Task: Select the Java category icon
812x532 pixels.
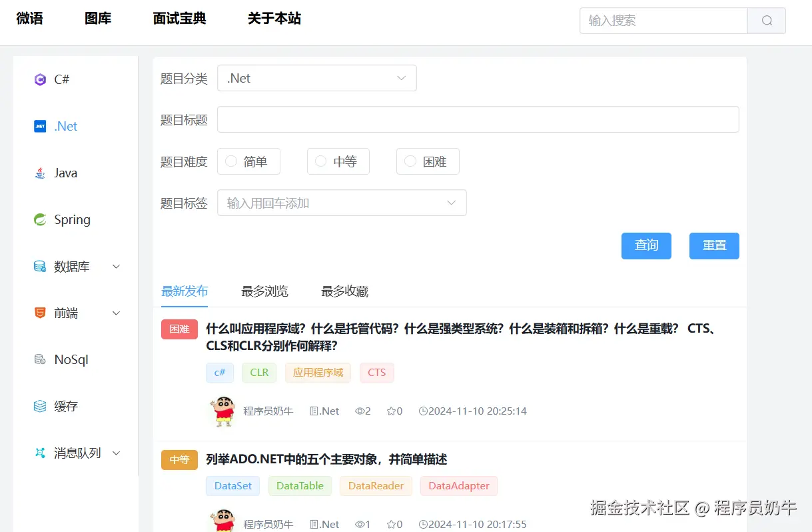Action: [x=41, y=172]
